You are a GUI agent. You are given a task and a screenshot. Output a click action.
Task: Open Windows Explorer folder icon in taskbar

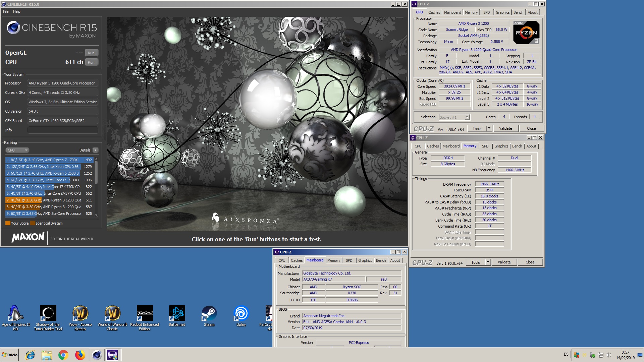pyautogui.click(x=47, y=355)
